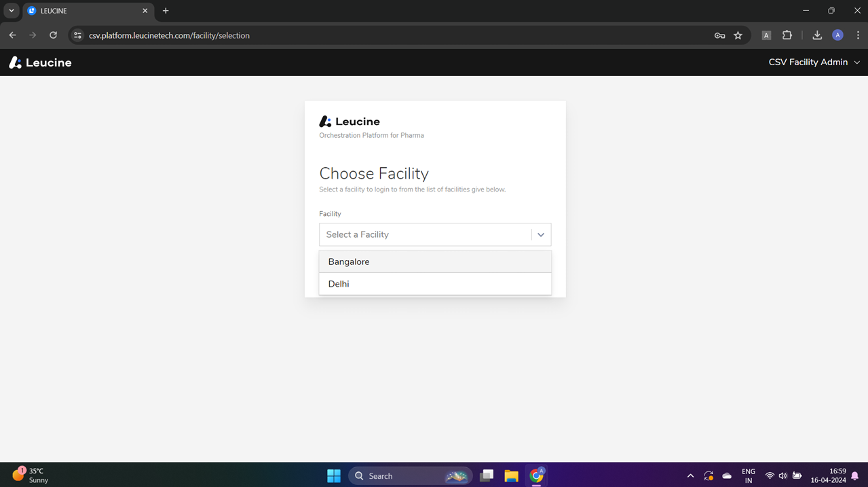The image size is (868, 487).
Task: Open the Wi-Fi network tray icon
Action: tap(770, 475)
